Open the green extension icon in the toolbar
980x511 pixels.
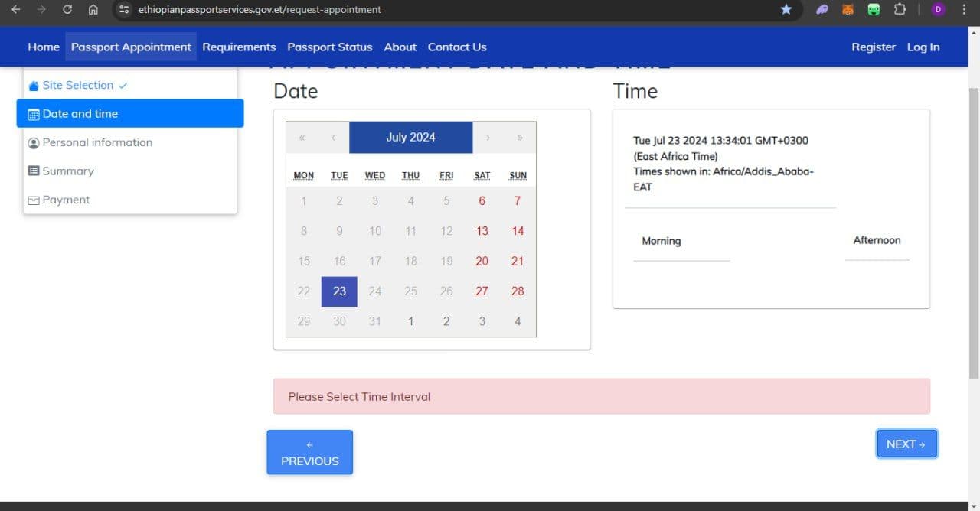pos(874,9)
